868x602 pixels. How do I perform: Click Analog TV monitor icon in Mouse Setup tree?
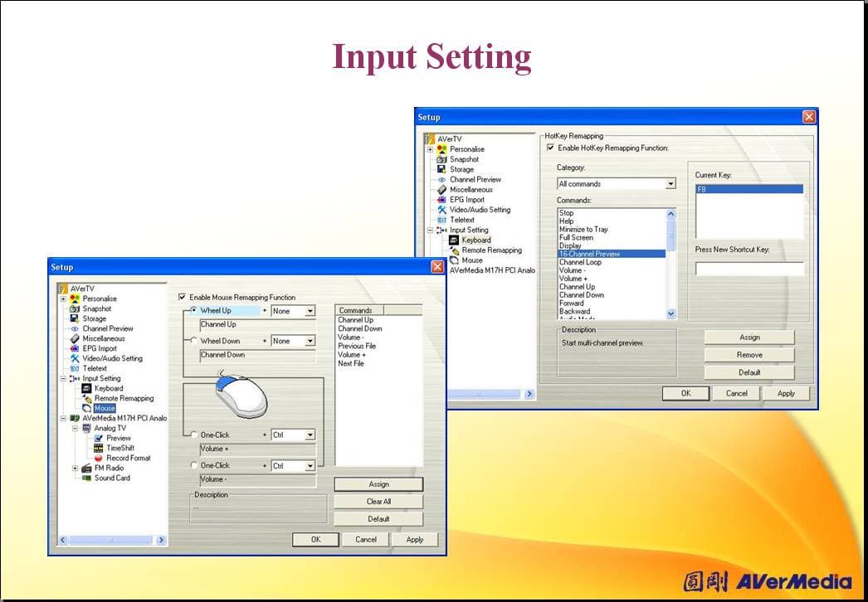pos(86,428)
